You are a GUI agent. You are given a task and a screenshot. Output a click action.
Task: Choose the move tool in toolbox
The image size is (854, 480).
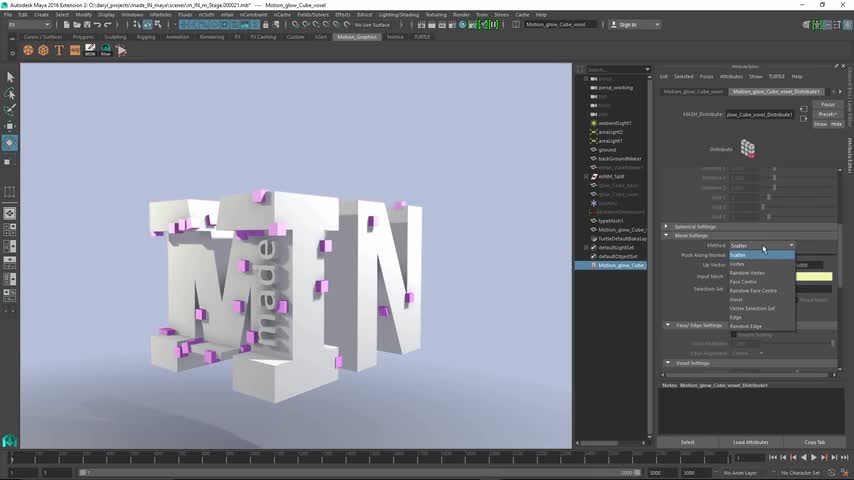10,126
